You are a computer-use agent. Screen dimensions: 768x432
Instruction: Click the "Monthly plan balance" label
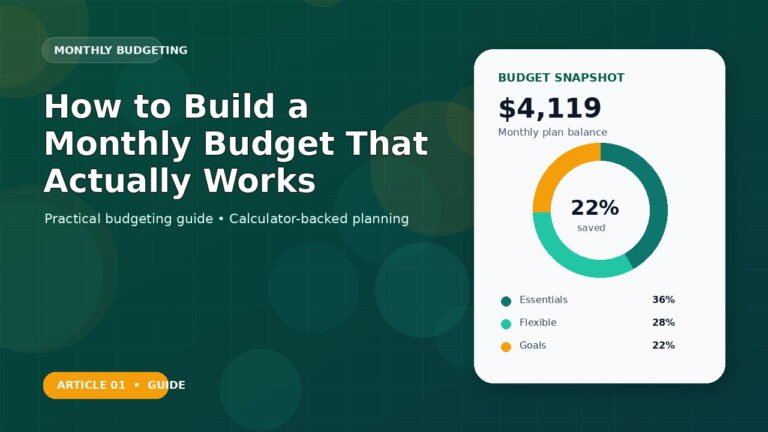[552, 132]
